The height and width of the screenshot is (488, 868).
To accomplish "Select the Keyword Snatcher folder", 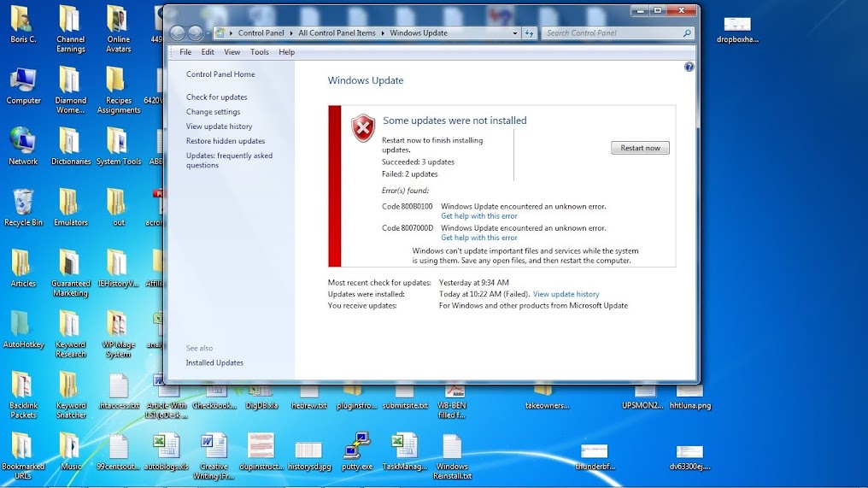I will 70,394.
